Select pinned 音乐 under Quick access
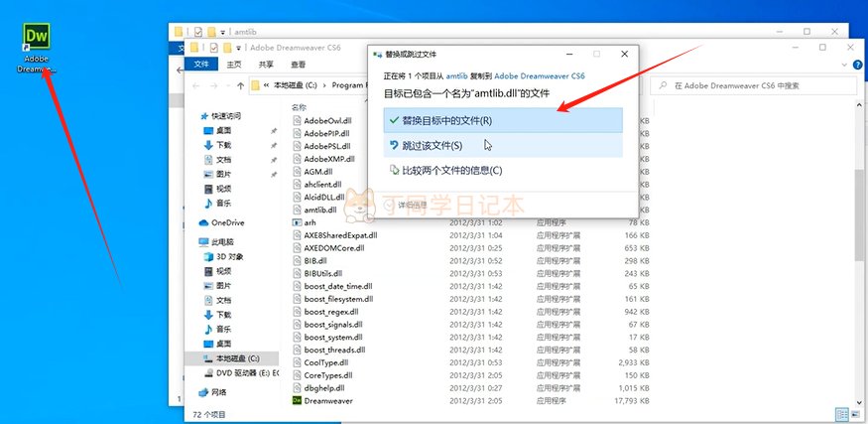The image size is (868, 424). 217,204
